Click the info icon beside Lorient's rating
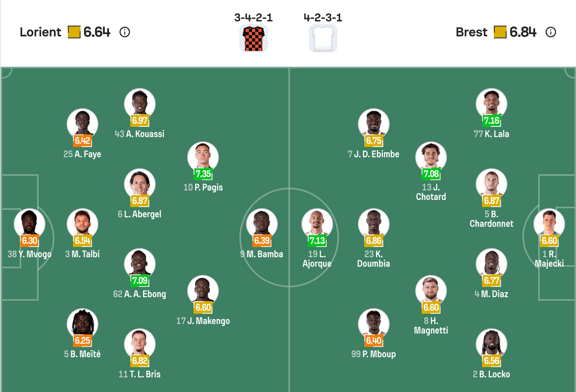 tap(125, 32)
